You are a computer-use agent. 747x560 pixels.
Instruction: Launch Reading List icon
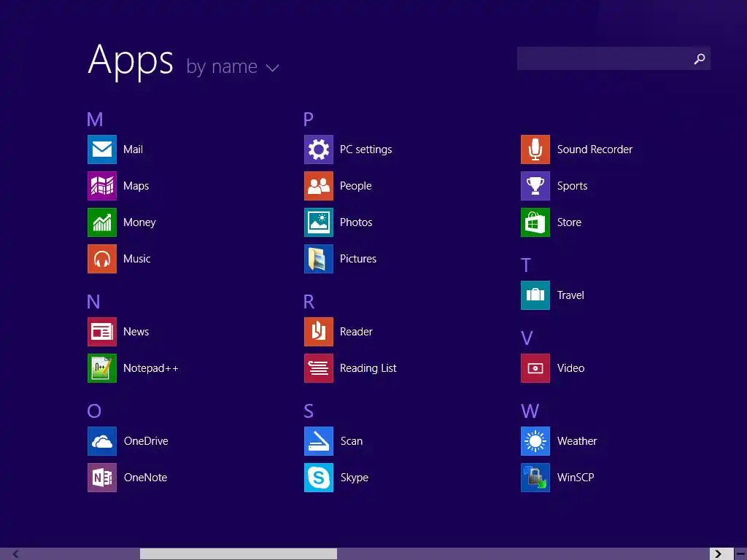[x=319, y=368]
